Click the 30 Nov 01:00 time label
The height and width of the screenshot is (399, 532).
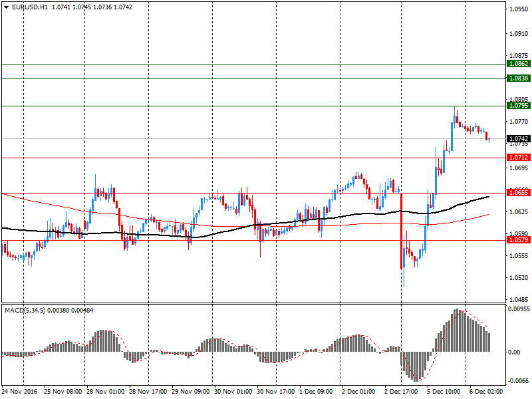(x=233, y=392)
